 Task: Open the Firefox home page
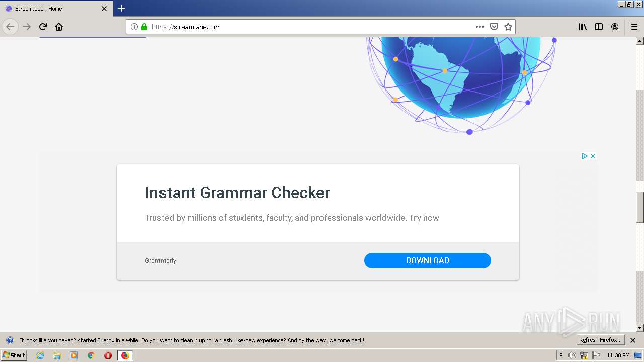click(59, 27)
